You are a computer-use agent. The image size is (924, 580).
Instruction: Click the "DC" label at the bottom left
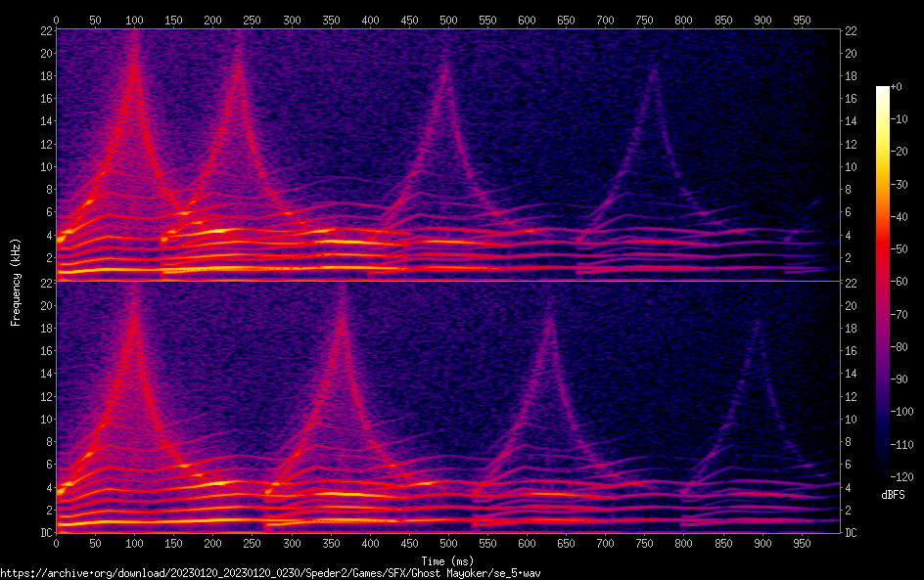[x=44, y=533]
